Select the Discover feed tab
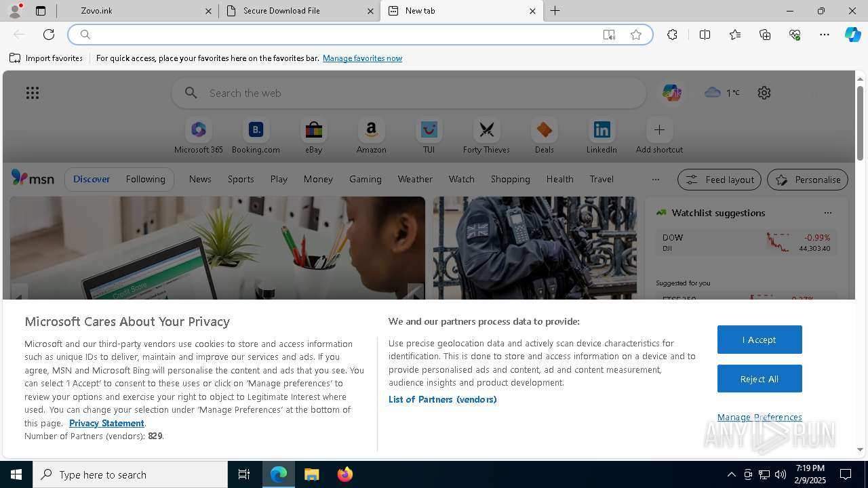868x488 pixels. pos(92,179)
